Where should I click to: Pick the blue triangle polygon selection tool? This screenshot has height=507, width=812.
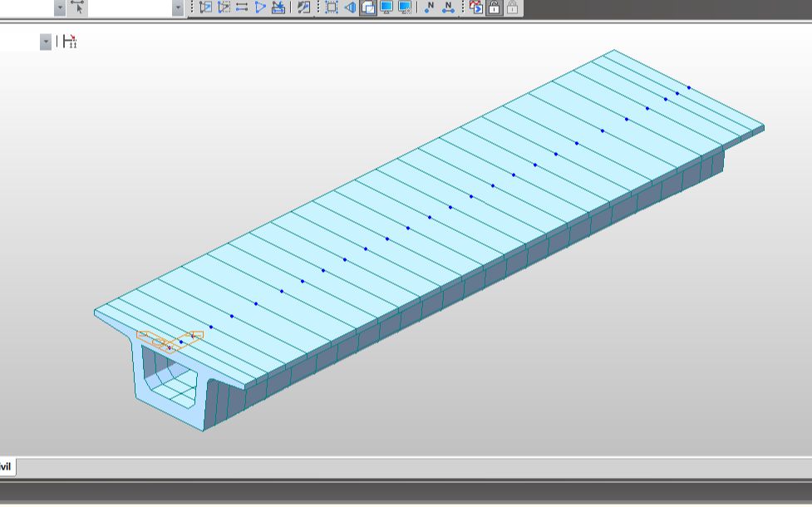click(260, 7)
